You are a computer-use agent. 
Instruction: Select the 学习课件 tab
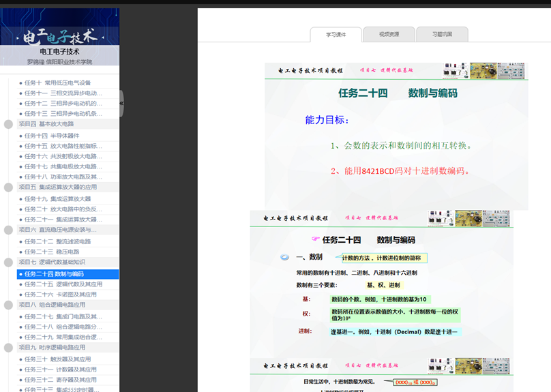click(x=336, y=34)
